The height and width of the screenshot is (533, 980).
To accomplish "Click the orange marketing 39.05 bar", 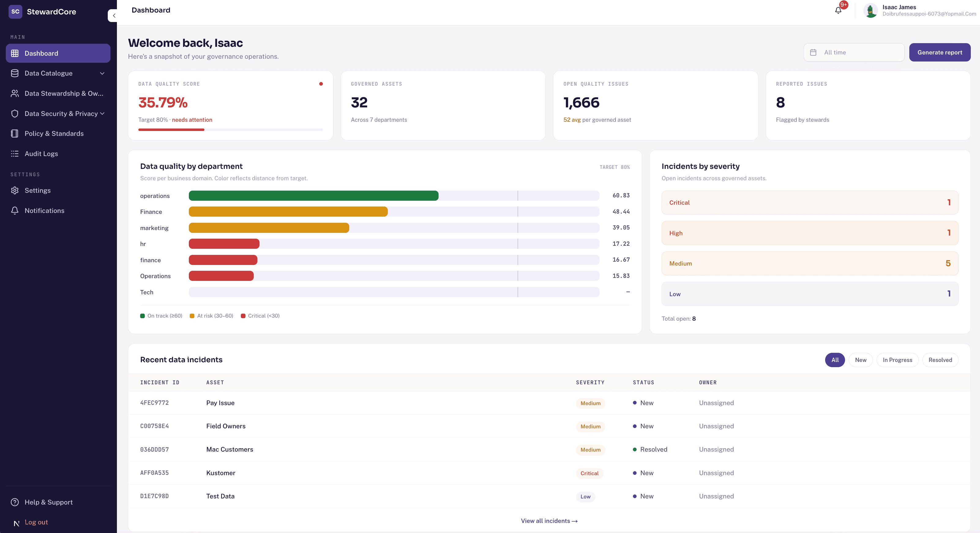I will (x=269, y=228).
